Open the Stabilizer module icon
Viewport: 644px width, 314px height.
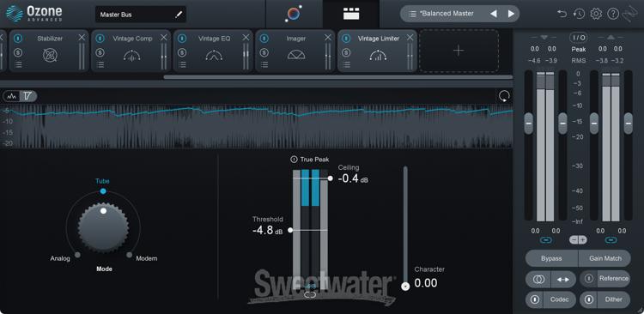click(x=50, y=55)
